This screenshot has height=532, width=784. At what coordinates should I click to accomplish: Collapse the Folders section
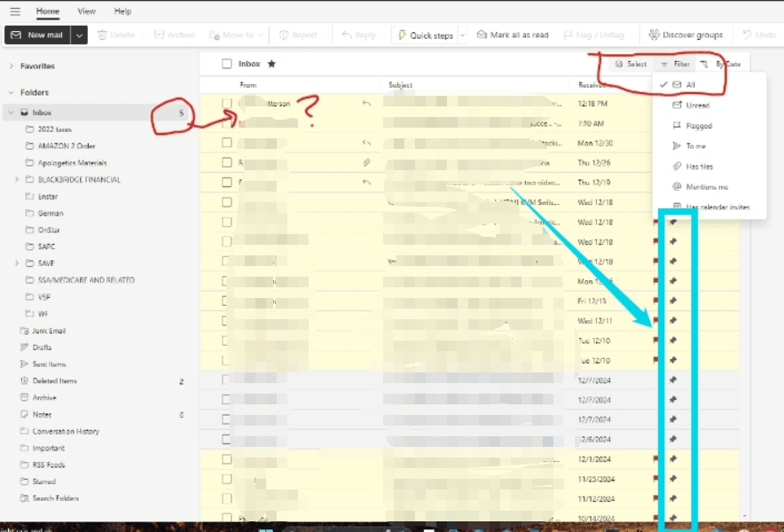12,92
